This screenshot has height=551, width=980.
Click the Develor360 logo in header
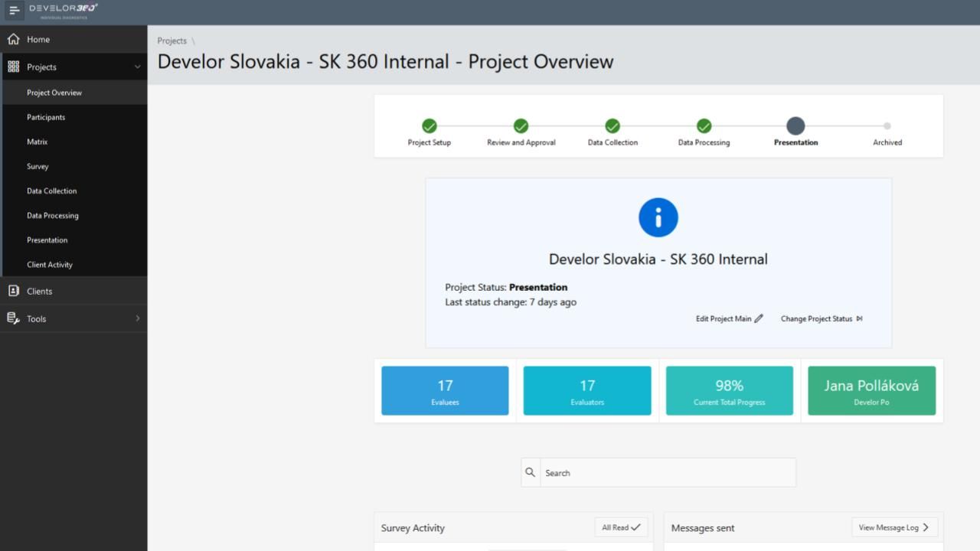pos(64,10)
